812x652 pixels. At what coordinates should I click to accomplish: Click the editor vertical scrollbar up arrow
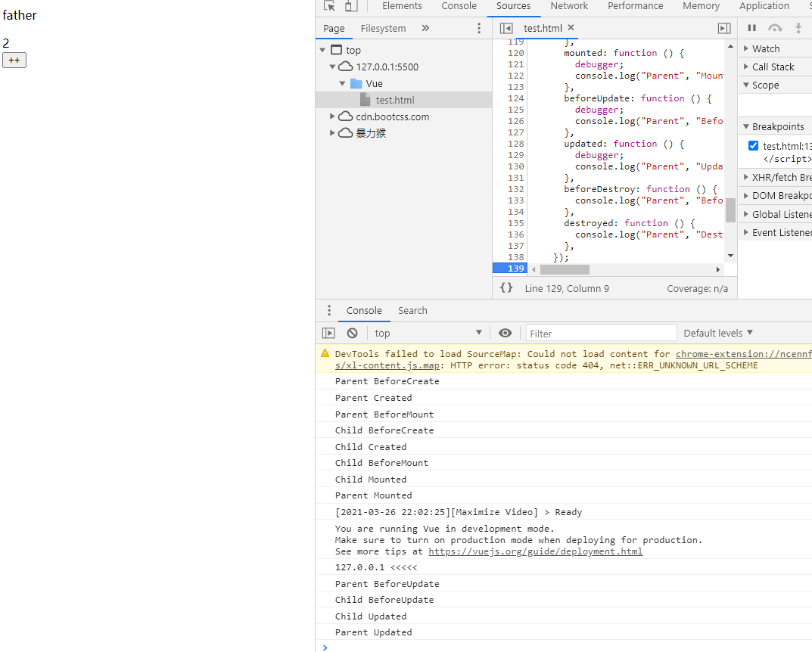(x=730, y=47)
